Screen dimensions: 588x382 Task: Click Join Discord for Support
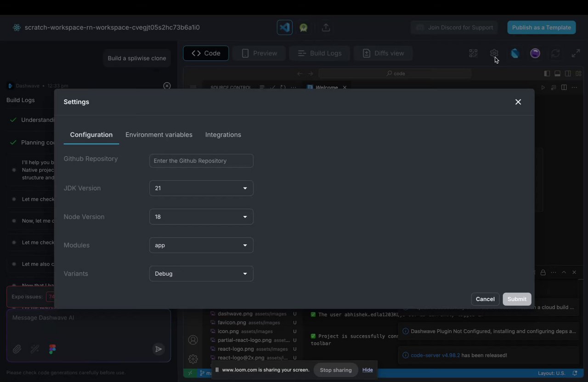[x=455, y=28]
